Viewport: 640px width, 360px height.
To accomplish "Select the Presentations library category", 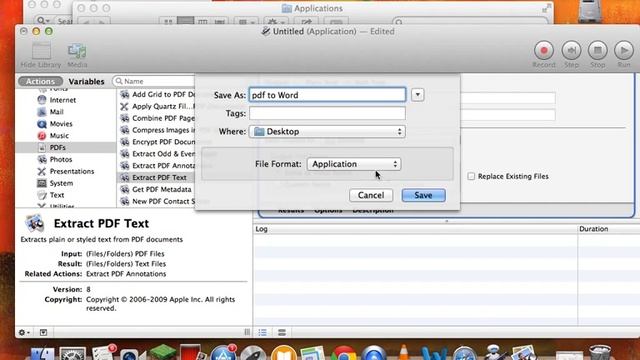I will pos(72,171).
